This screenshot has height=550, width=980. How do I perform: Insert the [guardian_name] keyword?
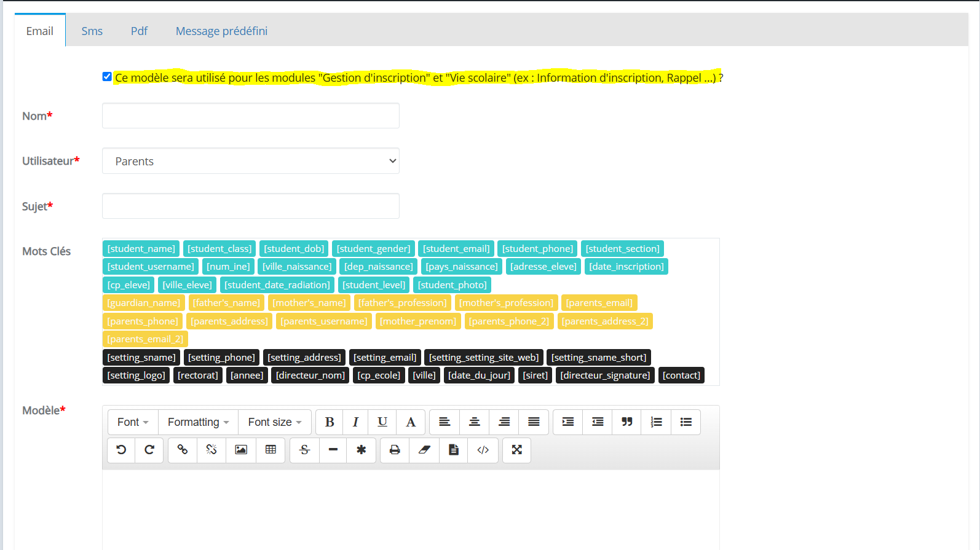144,303
